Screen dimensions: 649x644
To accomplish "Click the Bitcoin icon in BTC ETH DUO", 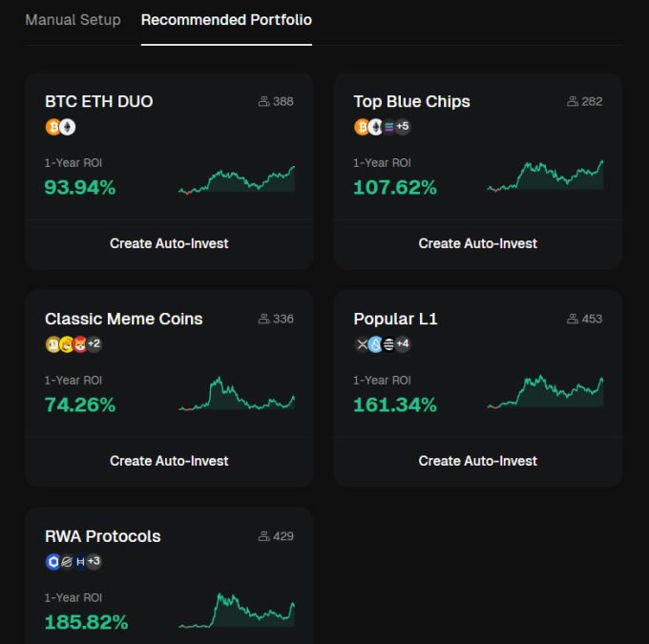I will 52,127.
